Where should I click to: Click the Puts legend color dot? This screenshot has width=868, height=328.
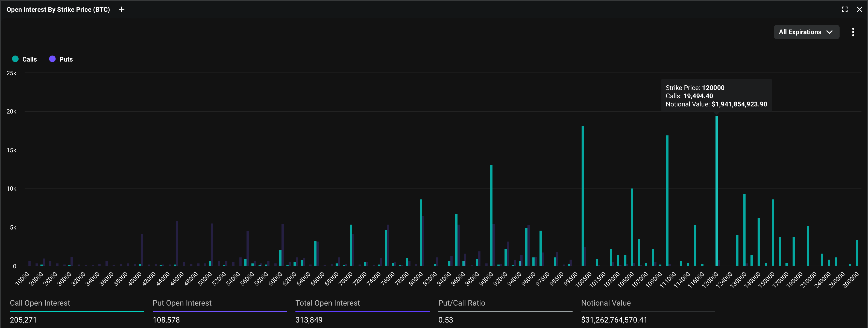(x=52, y=59)
